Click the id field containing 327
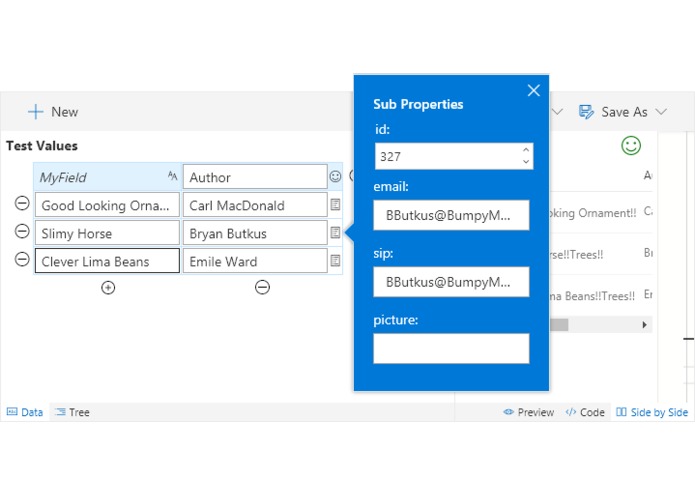The image size is (695, 494). pos(454,156)
